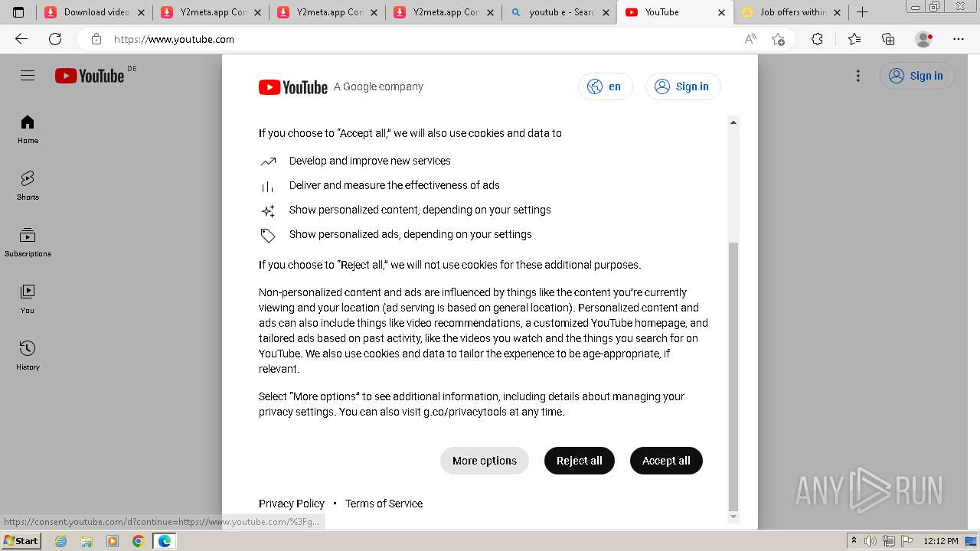Image resolution: width=980 pixels, height=551 pixels.
Task: Open the Subscriptions sidebar icon
Action: (x=28, y=243)
